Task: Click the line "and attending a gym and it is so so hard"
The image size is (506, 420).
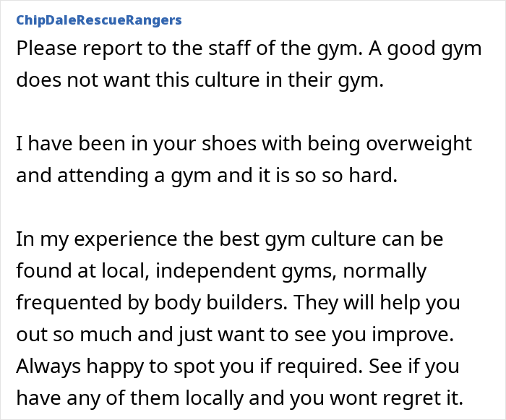Action: click(x=207, y=175)
